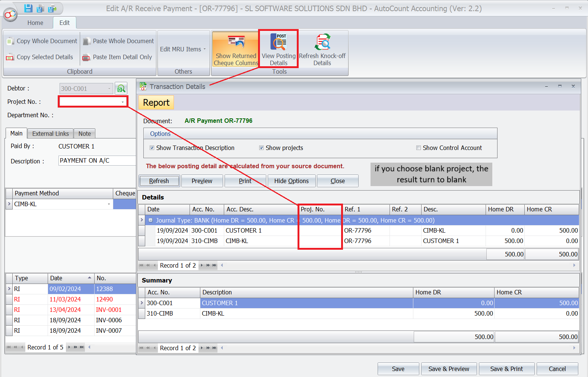
Task: Click the Save & Preview button
Action: pos(448,369)
